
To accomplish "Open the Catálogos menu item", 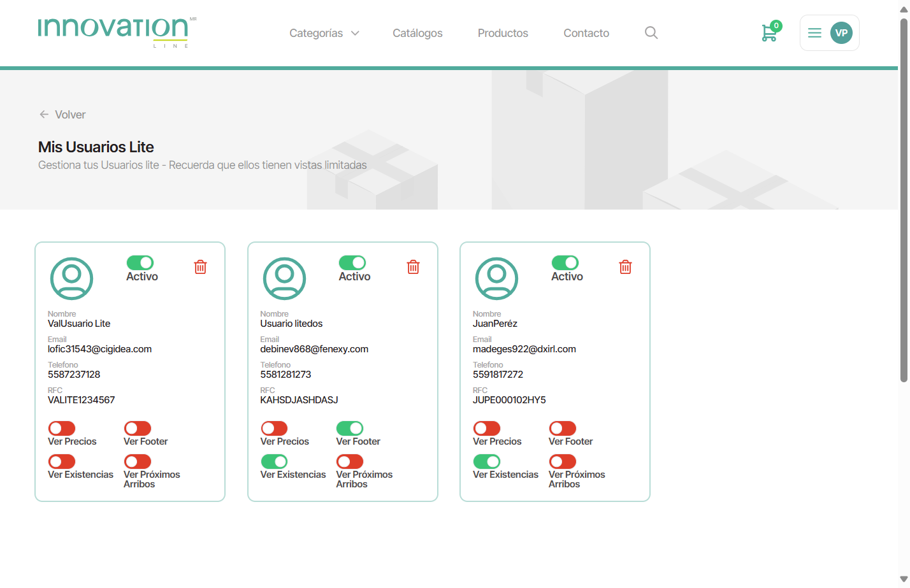I will (x=417, y=33).
